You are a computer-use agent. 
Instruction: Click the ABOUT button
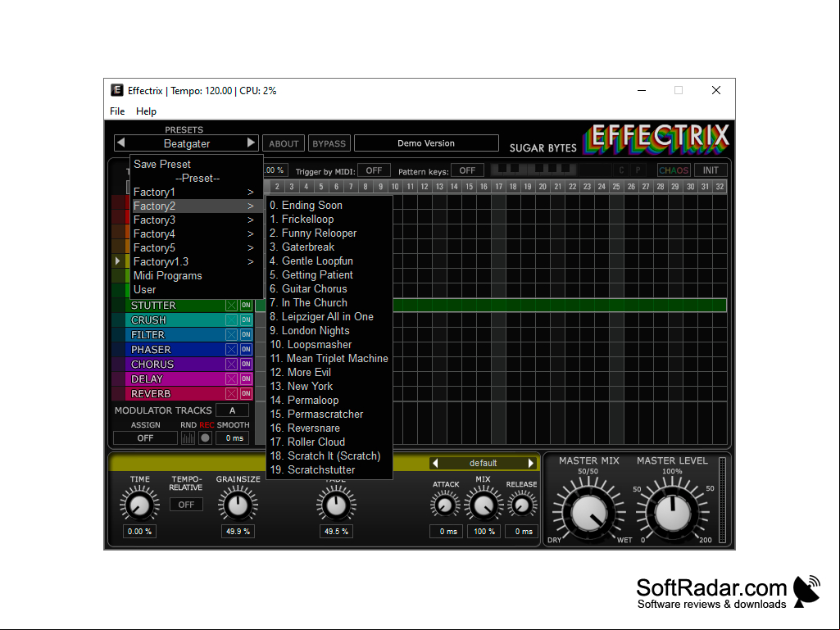click(x=284, y=143)
